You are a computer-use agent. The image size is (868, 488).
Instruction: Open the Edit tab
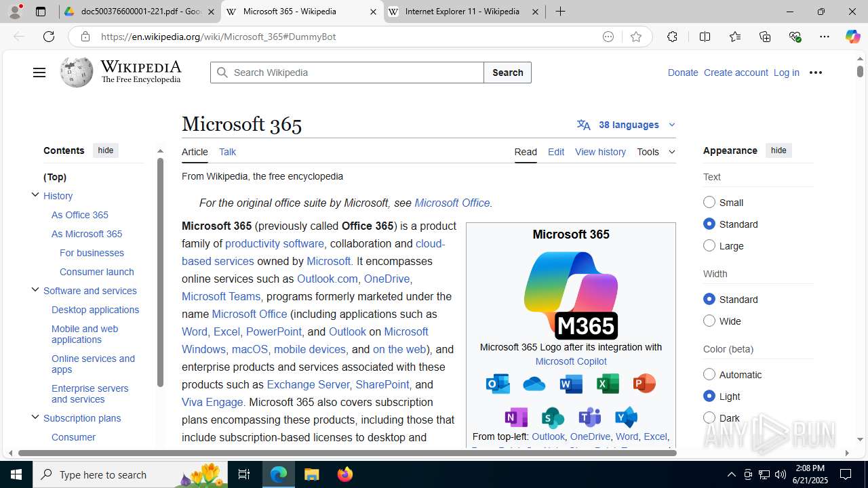[556, 152]
